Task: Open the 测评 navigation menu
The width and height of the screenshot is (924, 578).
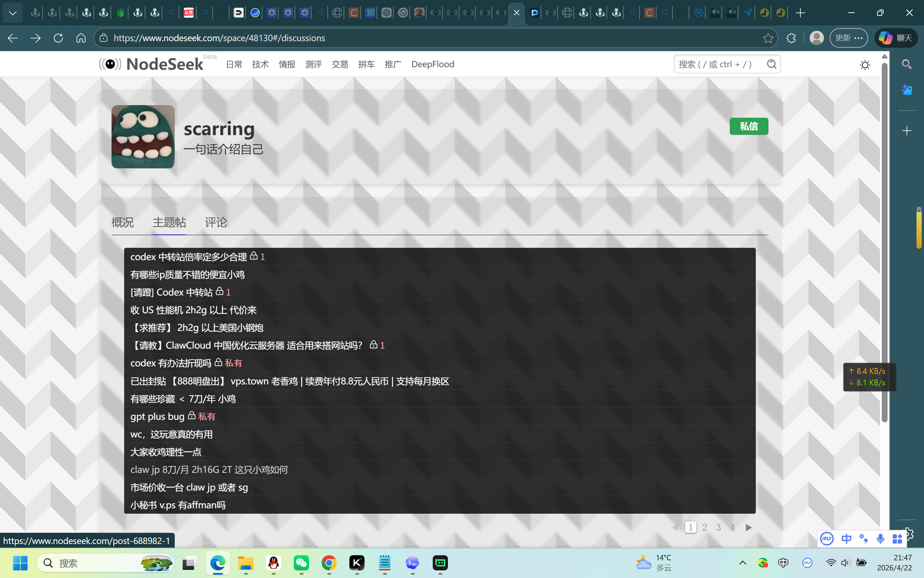Action: [x=313, y=64]
